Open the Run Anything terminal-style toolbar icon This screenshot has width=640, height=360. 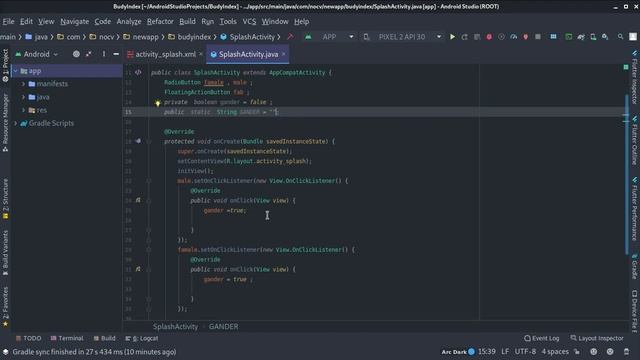point(568,37)
